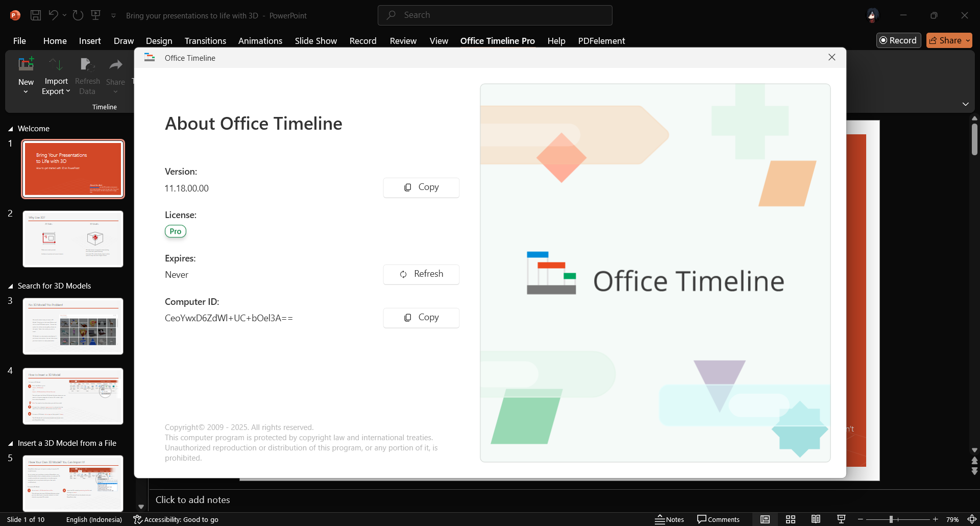Create a New timeline

[26, 76]
